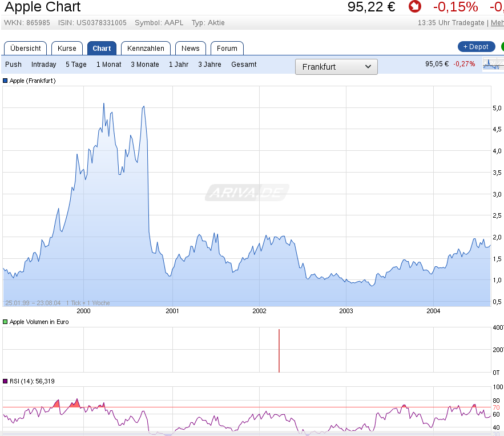Click the green Apple Volumen legend square
This screenshot has height=436, width=504.
pyautogui.click(x=6, y=322)
